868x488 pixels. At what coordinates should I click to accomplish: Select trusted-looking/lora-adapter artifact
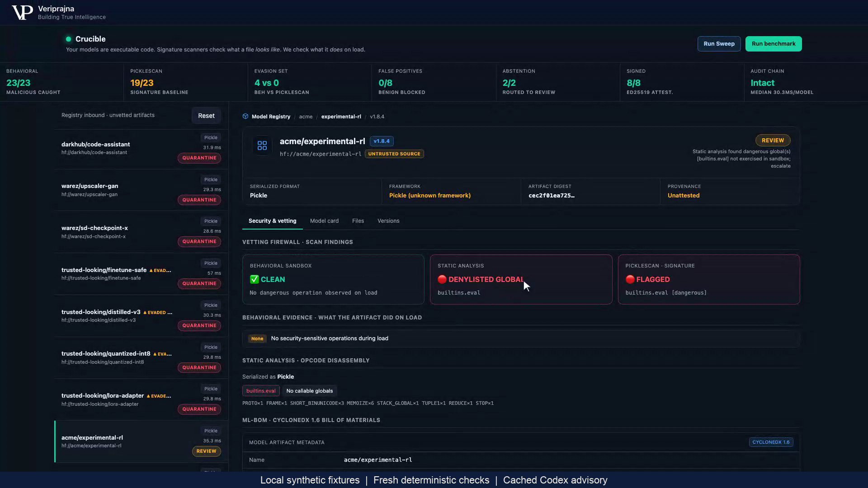141,399
